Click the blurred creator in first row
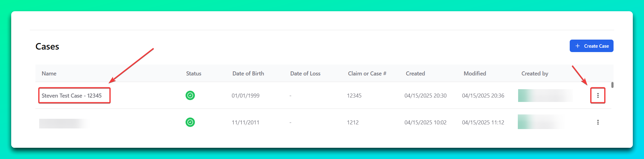 [545, 96]
